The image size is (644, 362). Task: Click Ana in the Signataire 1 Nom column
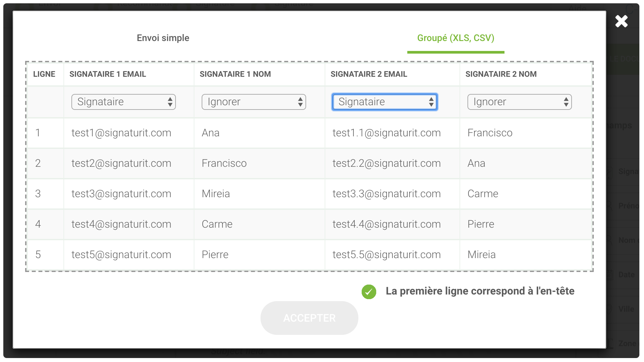pos(211,133)
